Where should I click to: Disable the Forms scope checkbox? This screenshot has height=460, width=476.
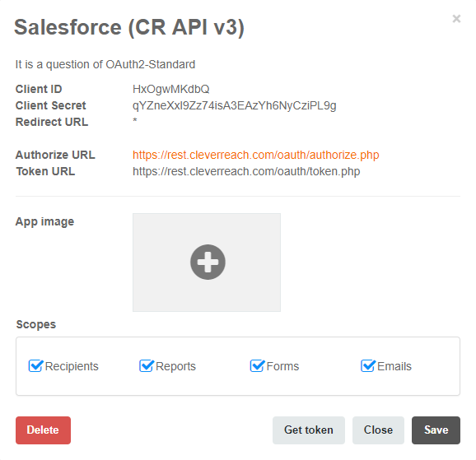[x=257, y=365]
